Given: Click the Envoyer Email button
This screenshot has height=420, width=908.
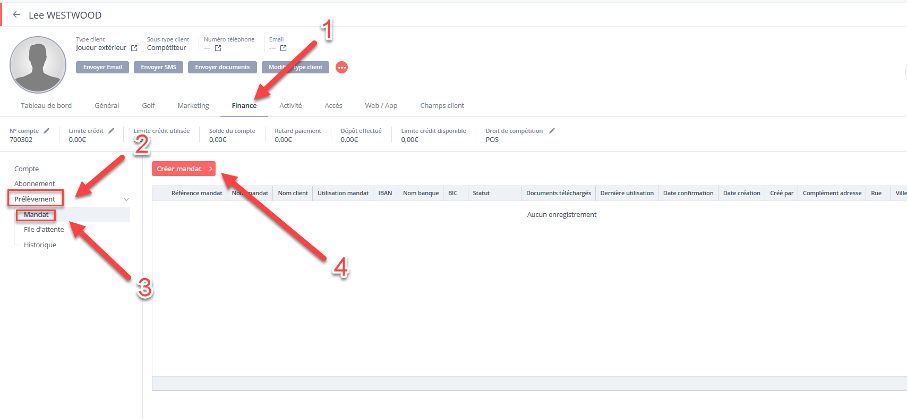Looking at the screenshot, I should (x=102, y=67).
